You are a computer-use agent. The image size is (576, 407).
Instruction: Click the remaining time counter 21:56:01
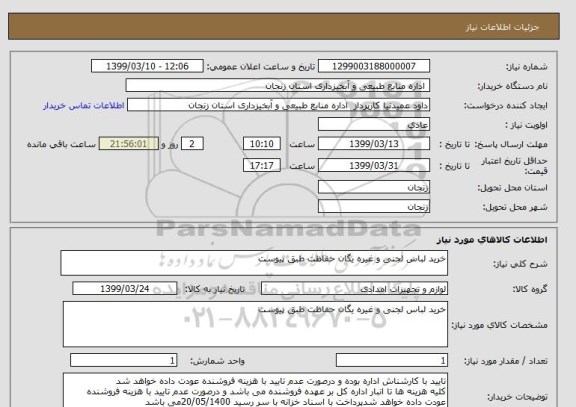click(x=129, y=144)
